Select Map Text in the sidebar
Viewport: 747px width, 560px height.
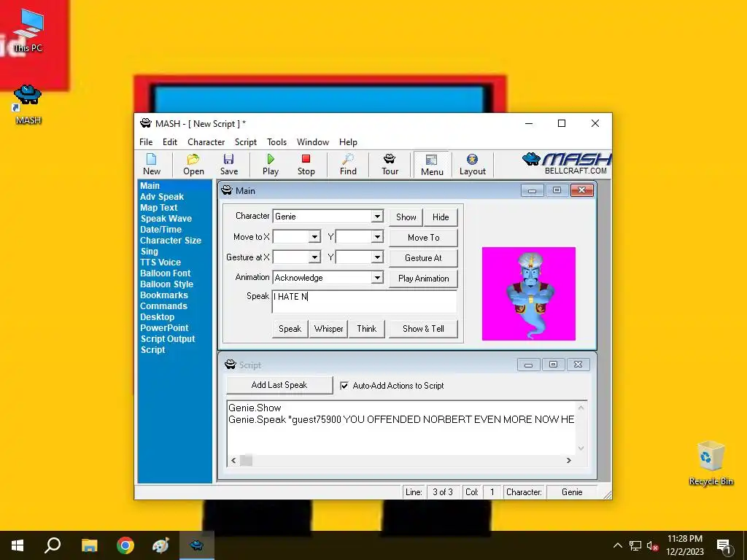[158, 208]
